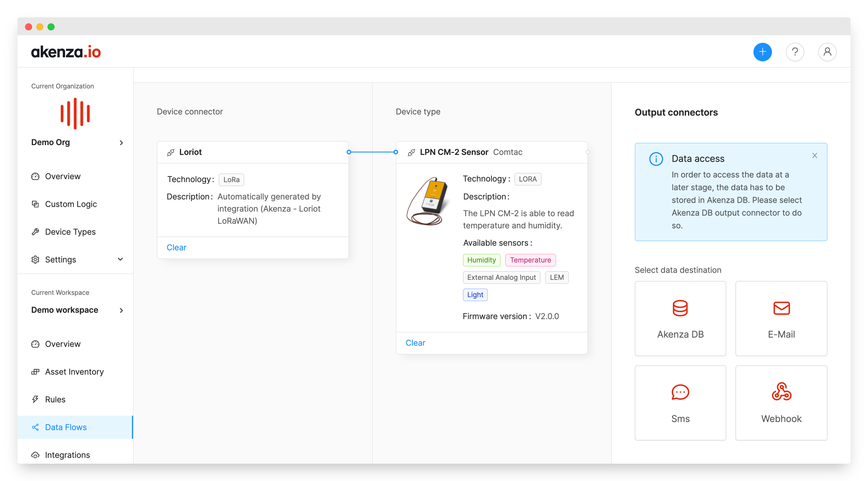
Task: Click the blue plus create button
Action: 762,52
